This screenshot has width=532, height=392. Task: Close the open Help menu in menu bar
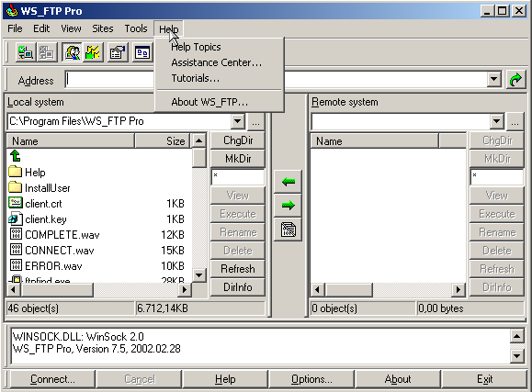point(169,29)
